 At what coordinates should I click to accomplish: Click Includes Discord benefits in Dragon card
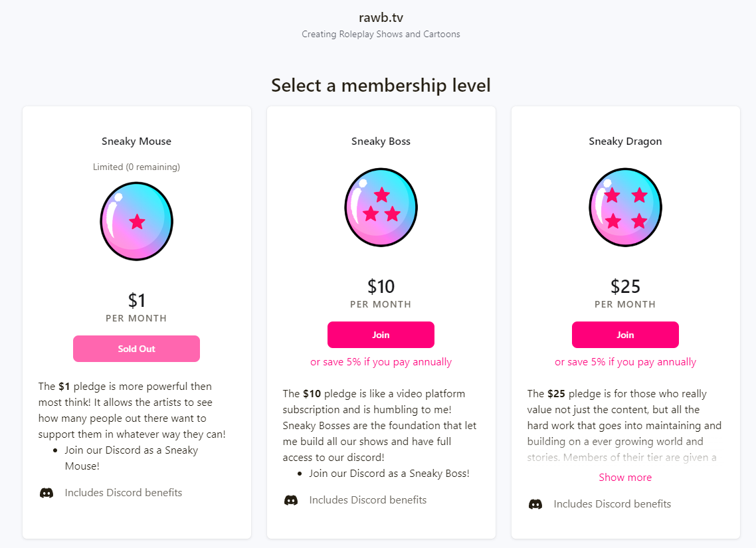613,503
